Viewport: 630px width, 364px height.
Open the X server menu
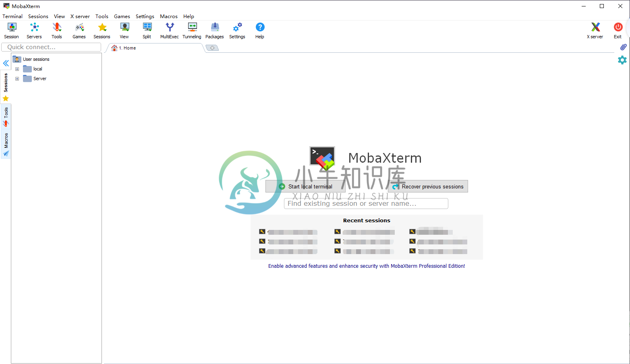click(x=80, y=17)
